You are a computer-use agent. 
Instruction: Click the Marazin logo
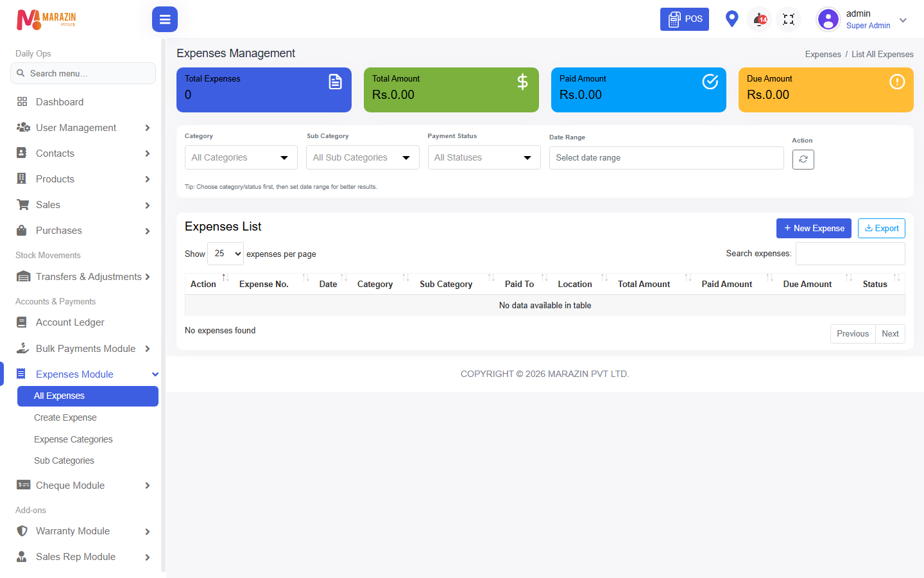coord(46,19)
